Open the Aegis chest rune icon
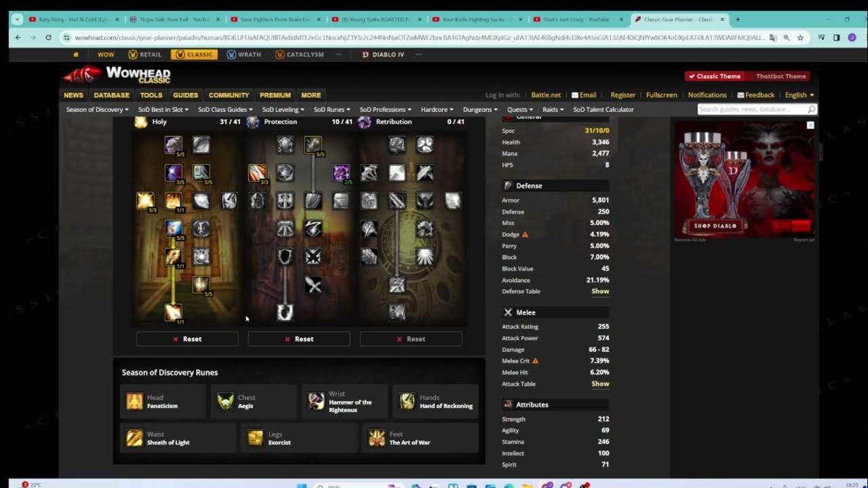This screenshot has width=868, height=488. click(225, 401)
